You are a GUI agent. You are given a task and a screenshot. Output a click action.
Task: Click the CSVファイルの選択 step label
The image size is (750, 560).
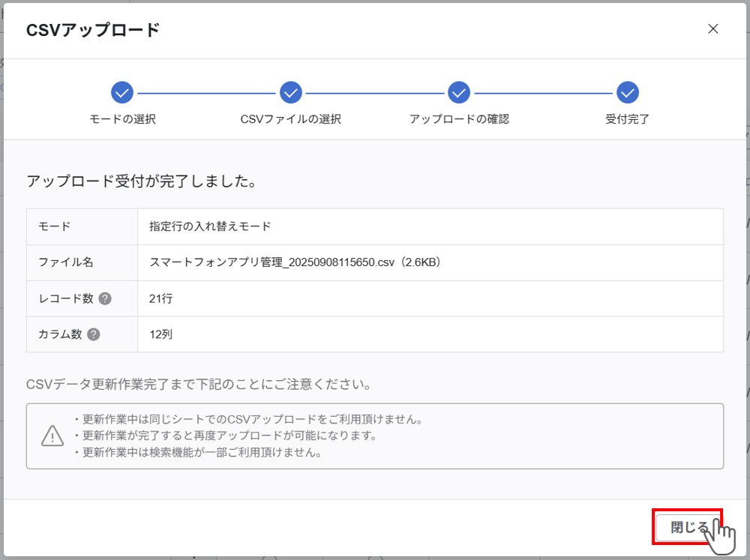pos(290,118)
